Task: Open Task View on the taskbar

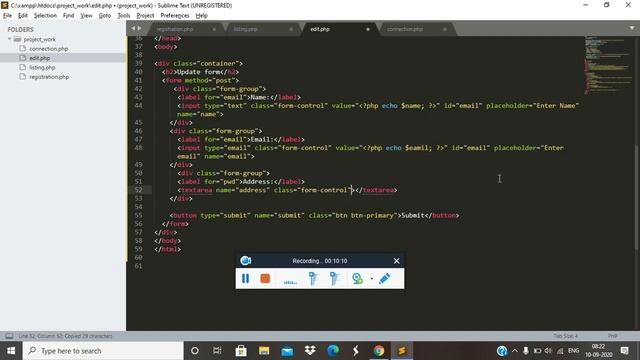Action: [217, 351]
